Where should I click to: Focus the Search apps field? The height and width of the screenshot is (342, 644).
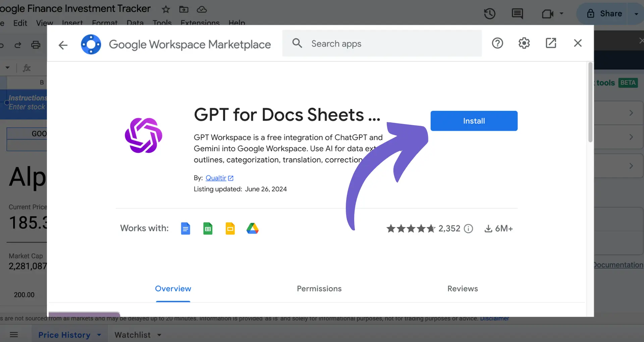point(382,43)
